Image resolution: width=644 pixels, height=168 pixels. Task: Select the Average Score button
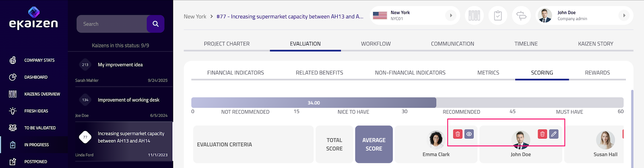pyautogui.click(x=374, y=144)
